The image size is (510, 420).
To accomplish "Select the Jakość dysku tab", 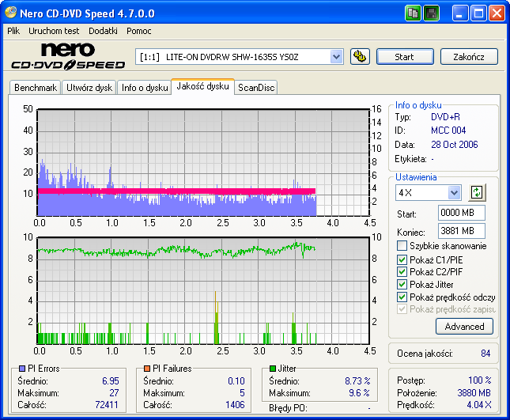I will (x=202, y=86).
